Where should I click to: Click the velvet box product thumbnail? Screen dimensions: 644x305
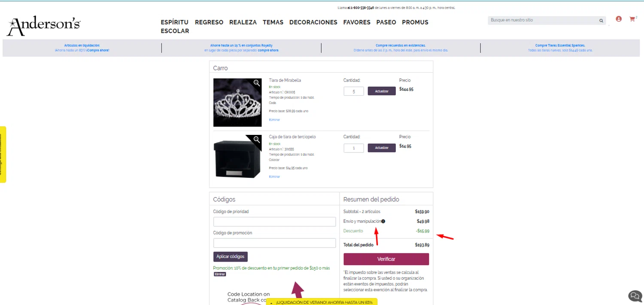pos(237,156)
